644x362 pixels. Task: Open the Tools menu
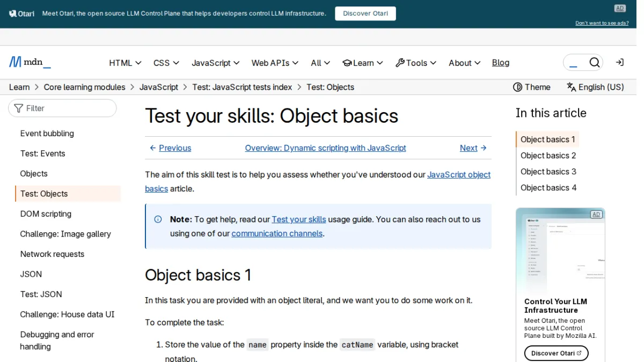pos(416,63)
